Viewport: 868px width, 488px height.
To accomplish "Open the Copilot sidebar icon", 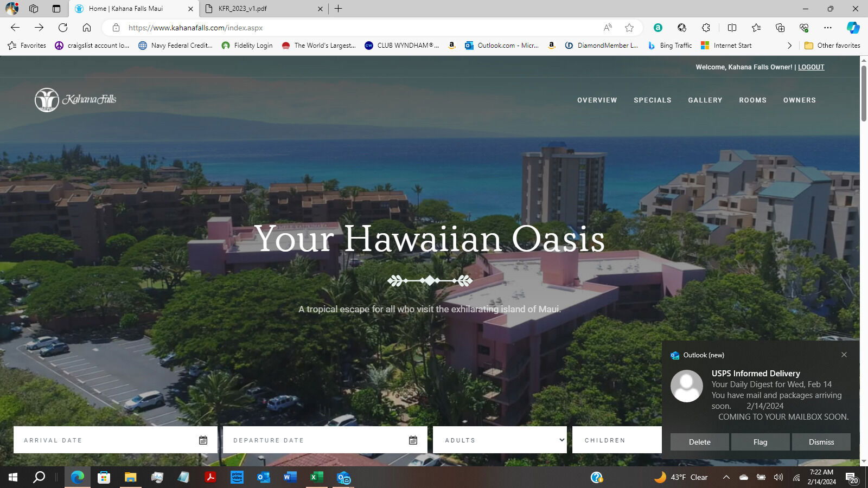I will point(853,28).
